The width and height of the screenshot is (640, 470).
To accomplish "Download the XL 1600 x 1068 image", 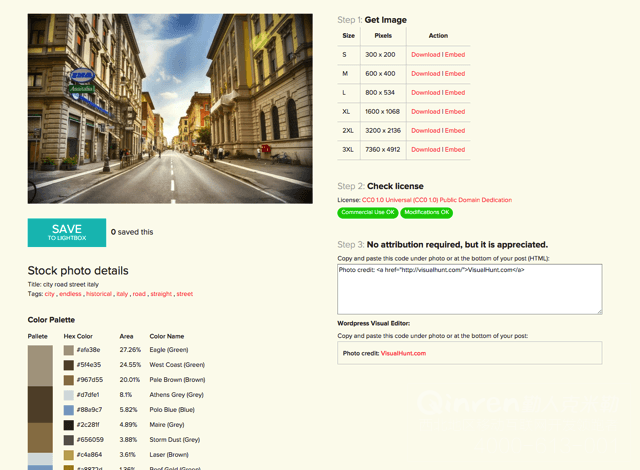I will pos(425,112).
